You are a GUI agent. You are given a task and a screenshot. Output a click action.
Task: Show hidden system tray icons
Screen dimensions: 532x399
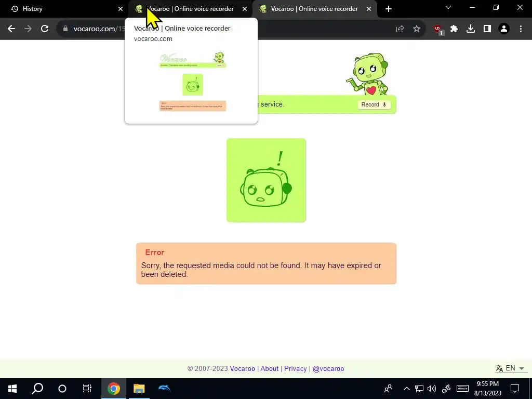(406, 389)
